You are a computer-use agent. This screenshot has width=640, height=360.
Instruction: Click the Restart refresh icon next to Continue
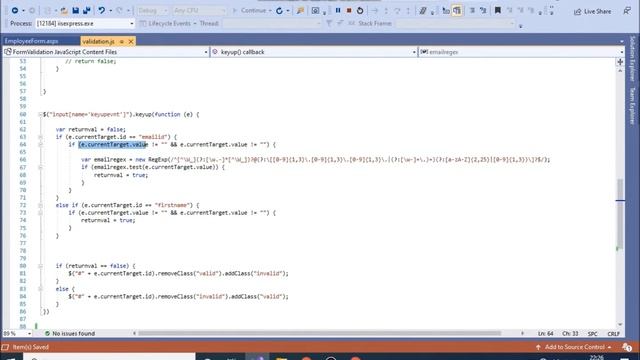[x=279, y=11]
